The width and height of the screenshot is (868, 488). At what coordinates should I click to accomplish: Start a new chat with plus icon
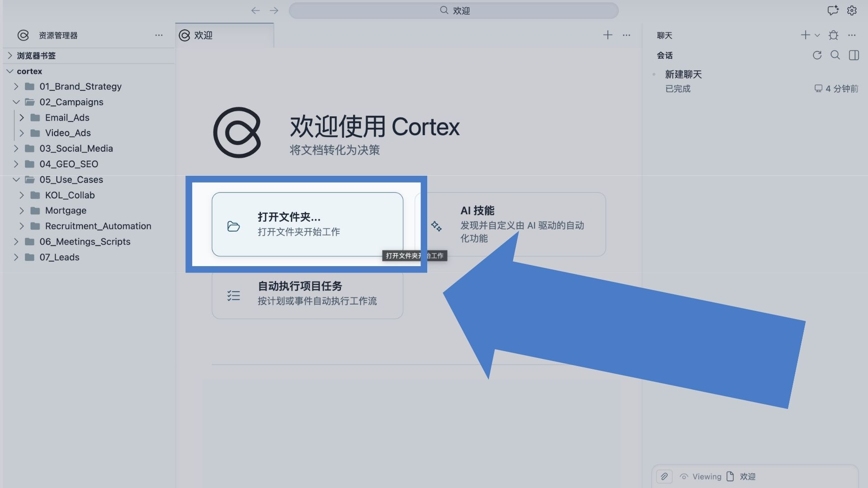tap(805, 35)
